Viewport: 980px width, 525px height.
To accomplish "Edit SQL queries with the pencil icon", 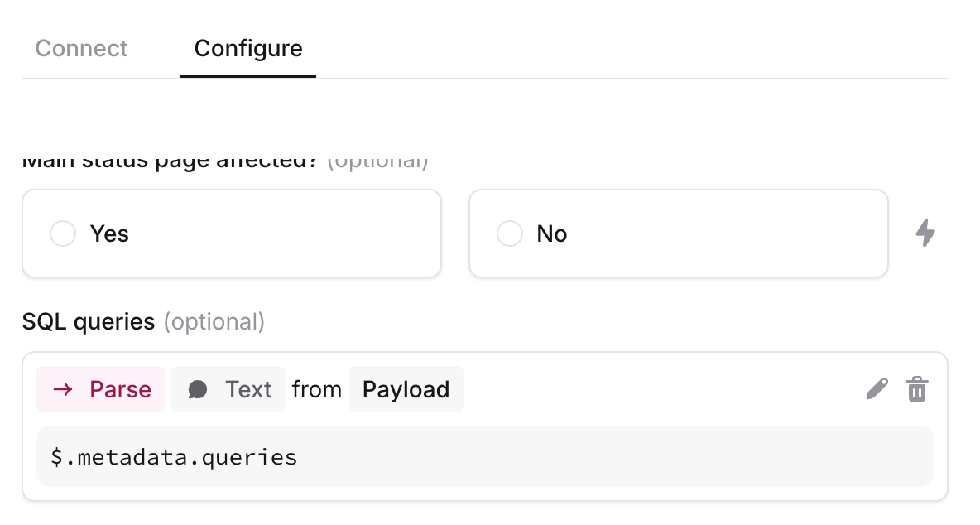I will [877, 389].
